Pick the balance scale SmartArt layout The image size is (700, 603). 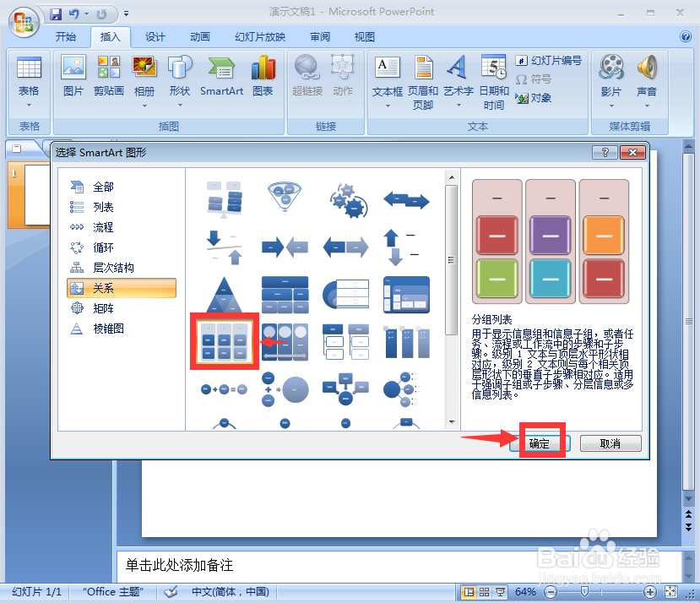224,198
